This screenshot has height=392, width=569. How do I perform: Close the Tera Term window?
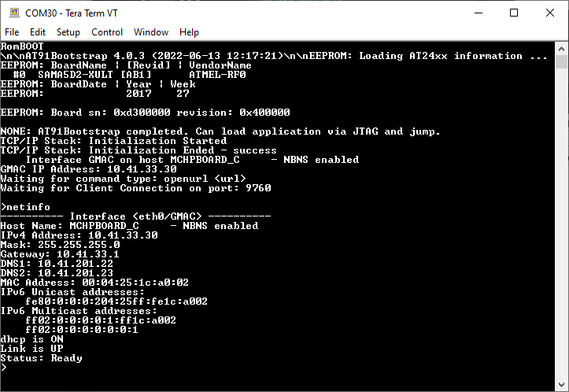point(550,13)
